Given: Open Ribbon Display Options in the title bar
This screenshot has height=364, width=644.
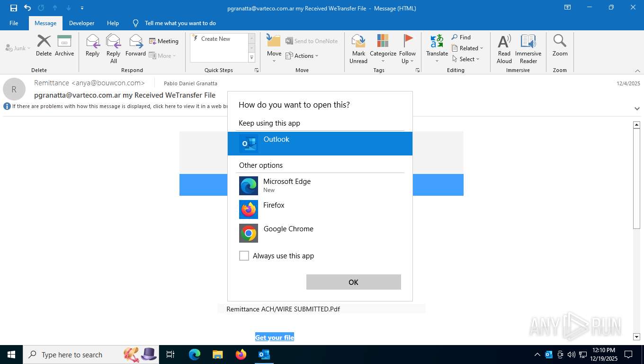Looking at the screenshot, I should point(567,8).
